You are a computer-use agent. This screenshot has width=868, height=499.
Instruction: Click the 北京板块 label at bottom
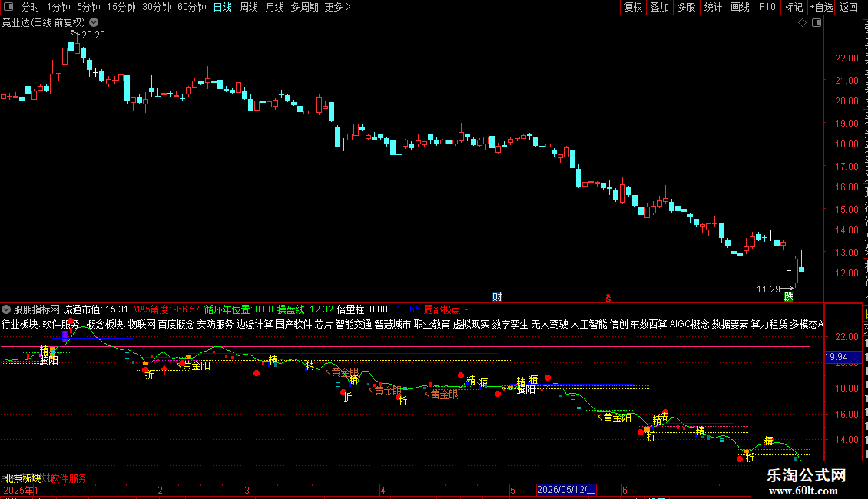(x=23, y=478)
